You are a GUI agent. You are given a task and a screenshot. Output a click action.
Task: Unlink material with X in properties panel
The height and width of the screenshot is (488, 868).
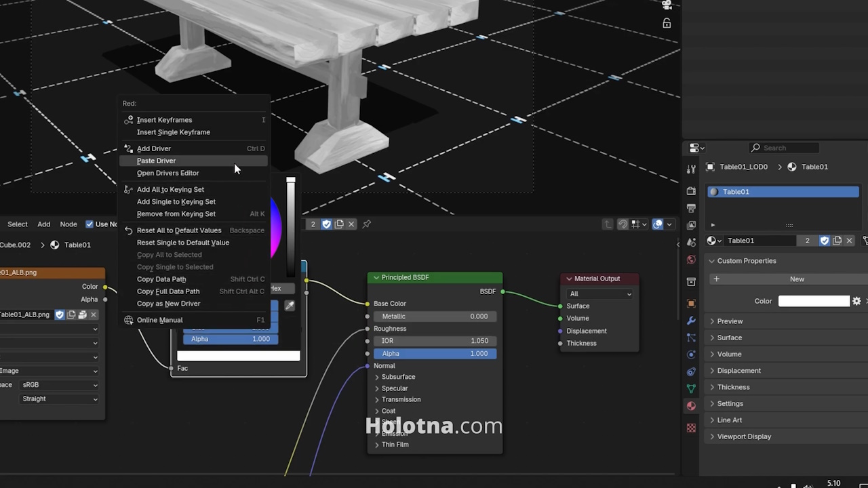(x=849, y=241)
